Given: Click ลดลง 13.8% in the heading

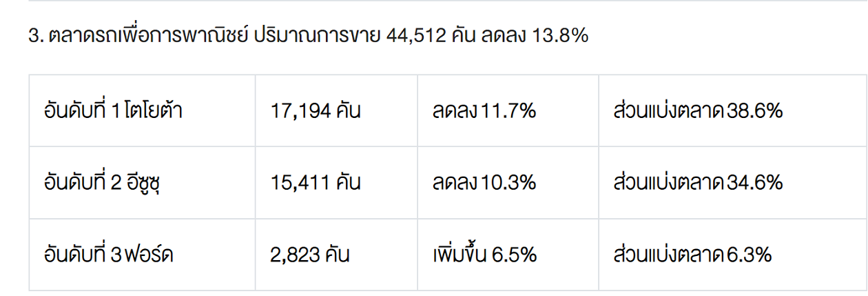Looking at the screenshot, I should [x=535, y=37].
